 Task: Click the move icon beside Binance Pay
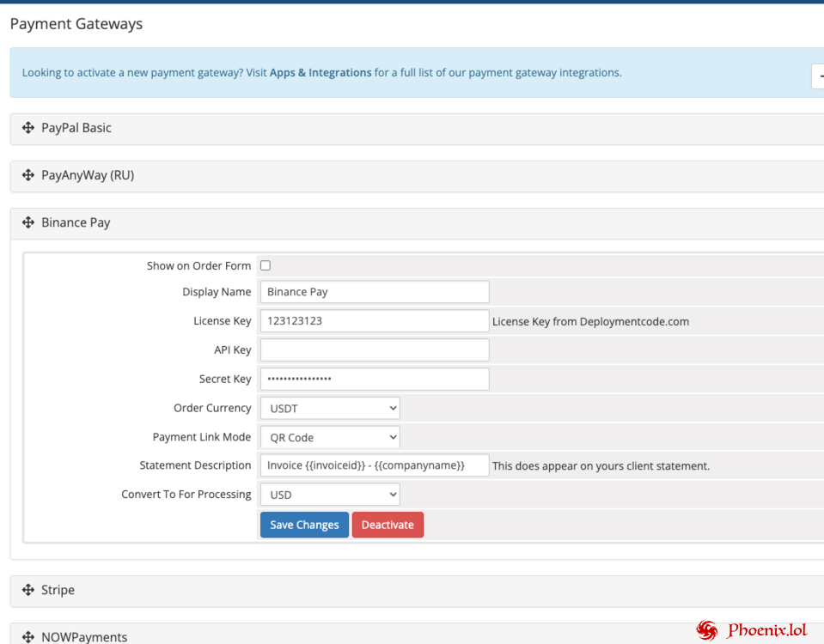28,222
